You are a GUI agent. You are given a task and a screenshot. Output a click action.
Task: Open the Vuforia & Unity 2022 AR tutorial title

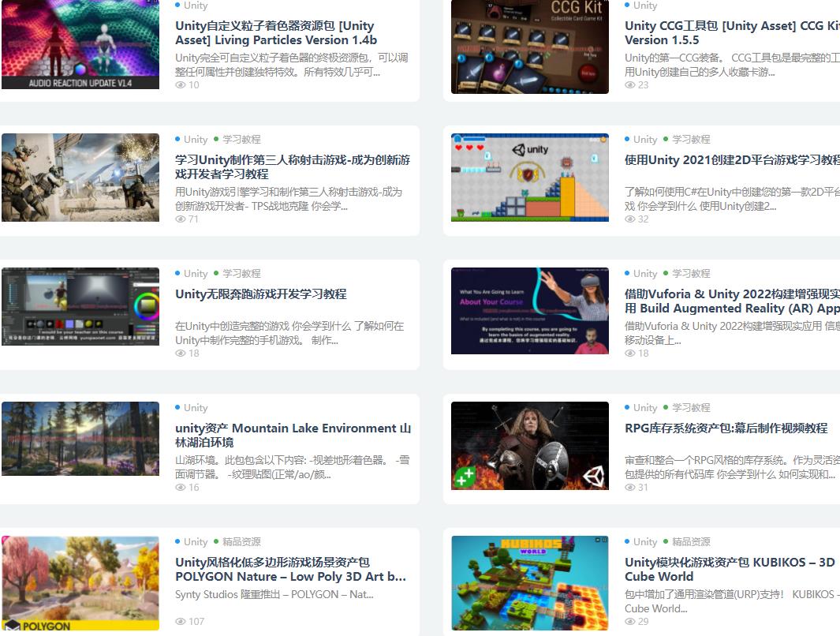tap(732, 301)
